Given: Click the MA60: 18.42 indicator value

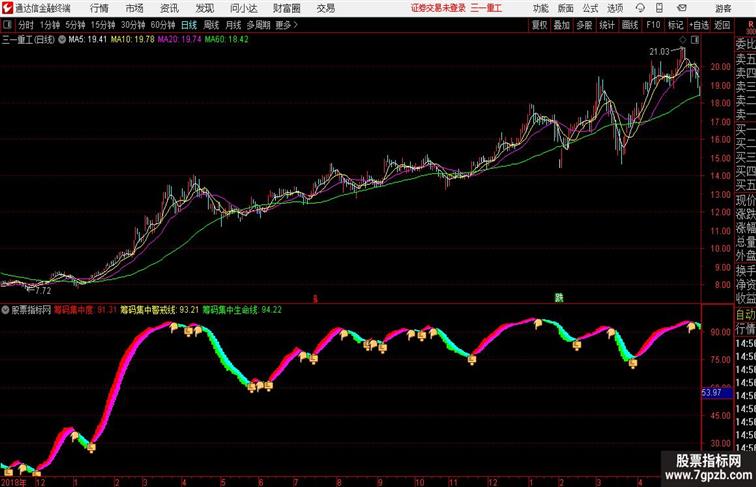Looking at the screenshot, I should pos(227,40).
